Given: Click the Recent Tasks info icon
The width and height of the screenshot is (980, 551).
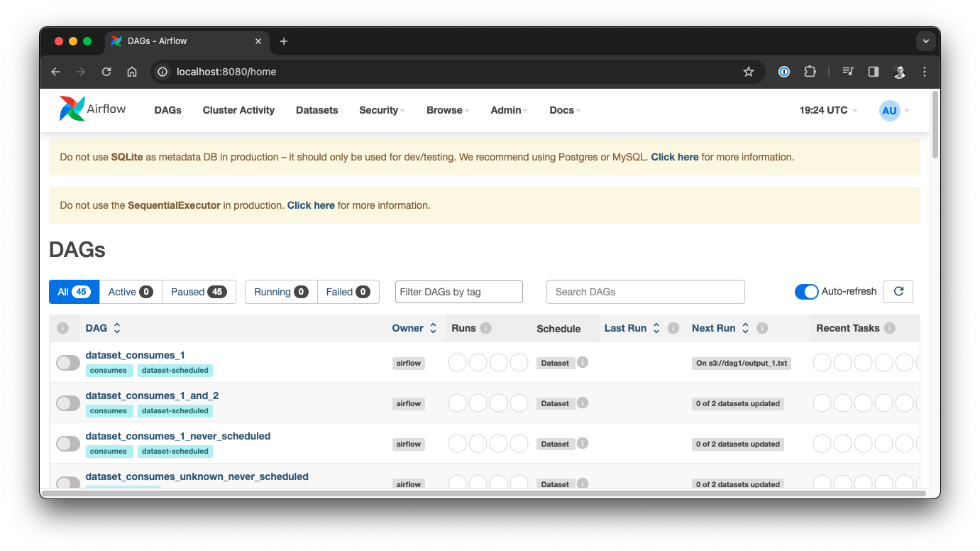Looking at the screenshot, I should (891, 328).
